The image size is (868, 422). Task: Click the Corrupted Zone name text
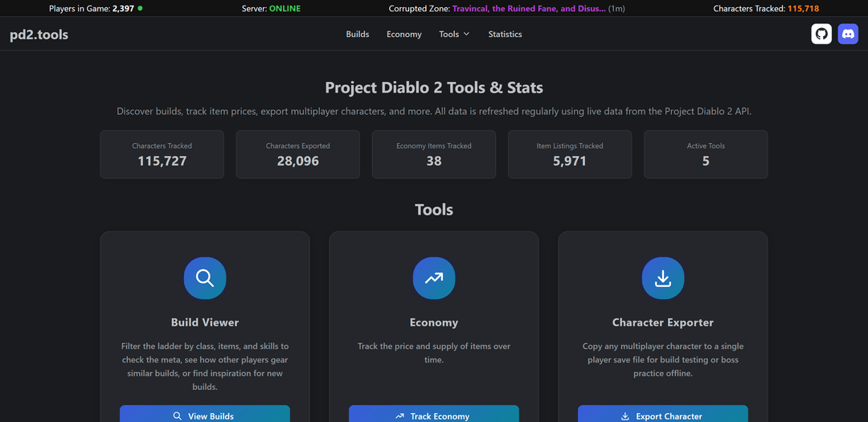[529, 8]
